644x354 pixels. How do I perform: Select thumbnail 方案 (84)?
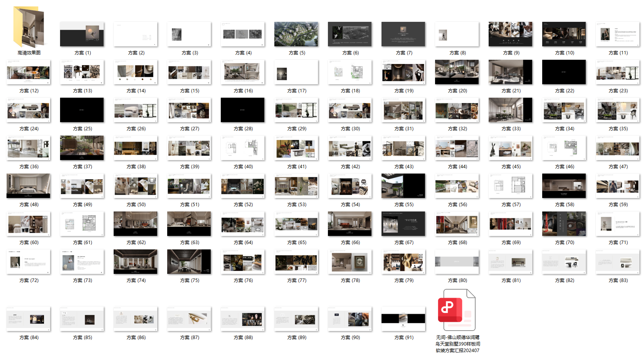(28, 319)
